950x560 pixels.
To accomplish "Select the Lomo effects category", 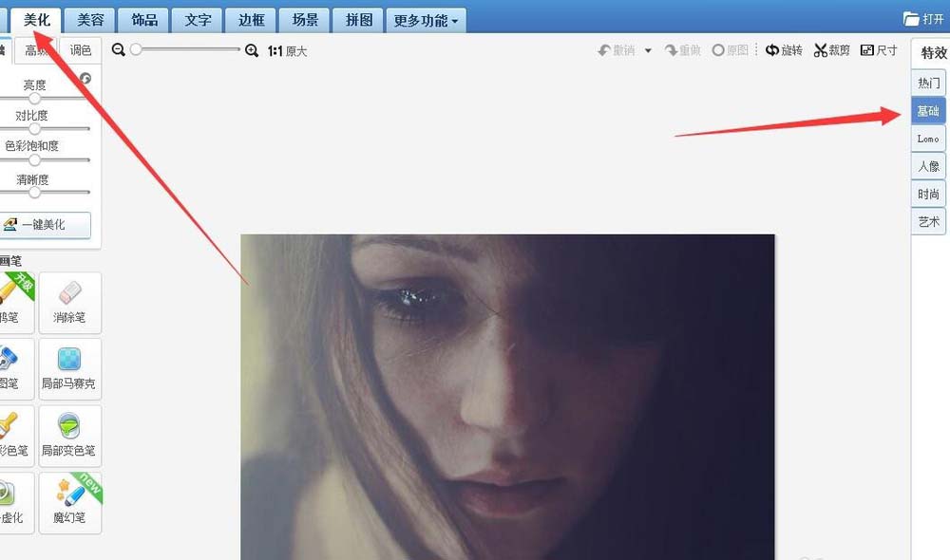I will click(x=928, y=139).
